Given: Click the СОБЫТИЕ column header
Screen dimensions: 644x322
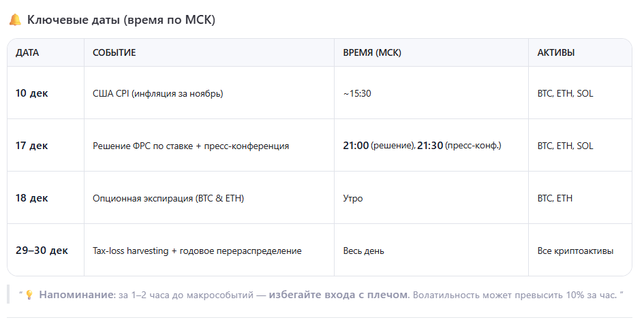Looking at the screenshot, I should (x=114, y=52).
